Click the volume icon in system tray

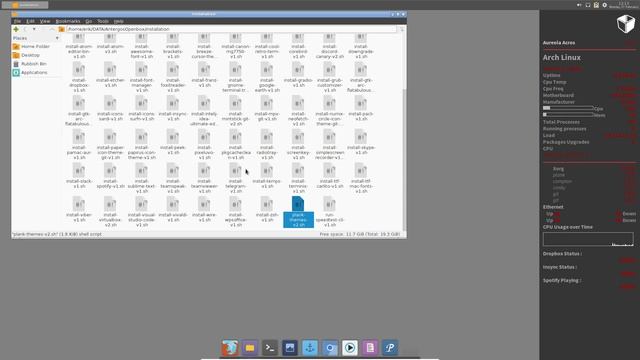[579, 5]
